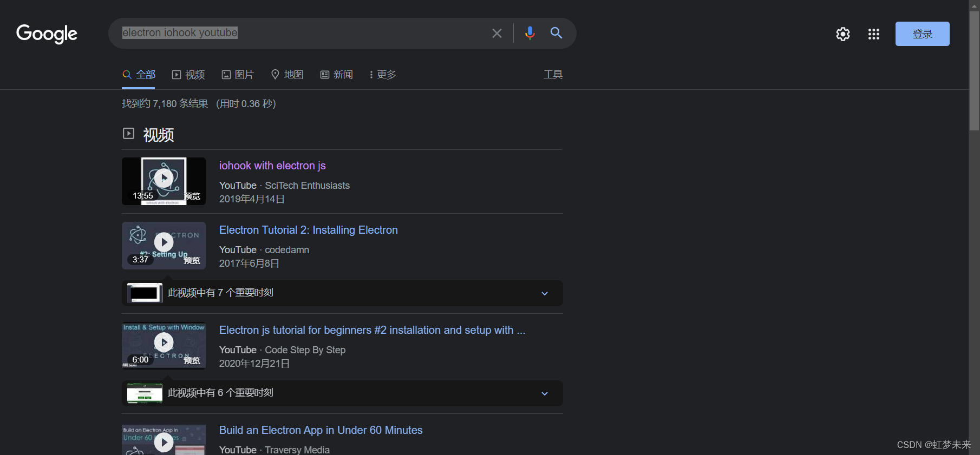The width and height of the screenshot is (980, 455).
Task: Open the 工具 options
Action: pos(553,75)
